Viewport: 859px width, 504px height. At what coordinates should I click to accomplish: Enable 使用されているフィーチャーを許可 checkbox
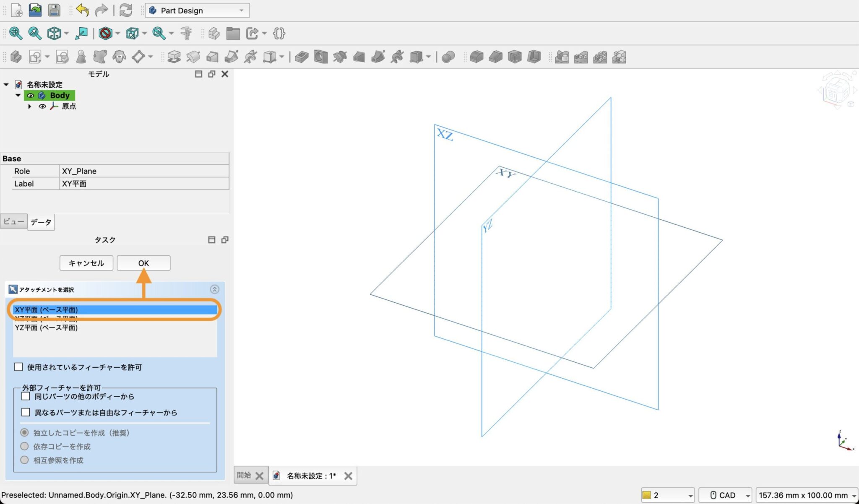tap(18, 367)
